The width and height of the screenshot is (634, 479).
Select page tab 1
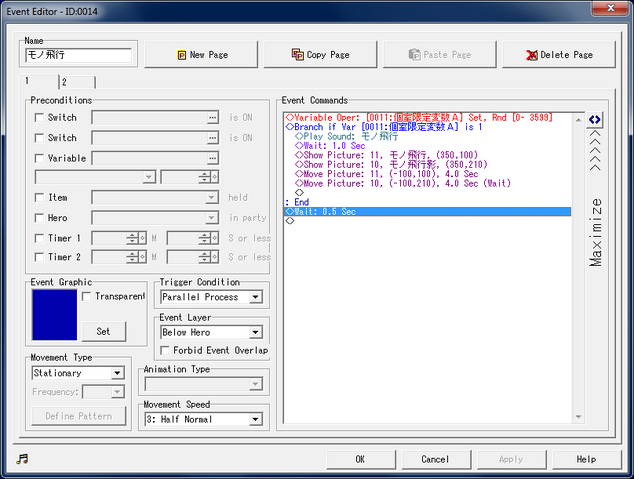click(x=40, y=81)
